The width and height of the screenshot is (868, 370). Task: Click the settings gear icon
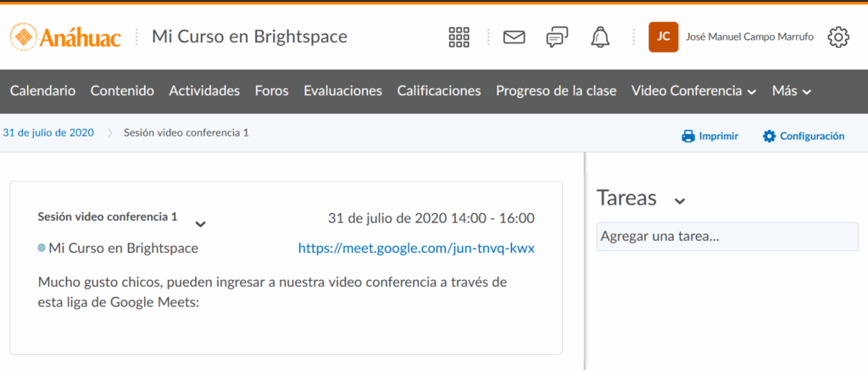coord(838,37)
